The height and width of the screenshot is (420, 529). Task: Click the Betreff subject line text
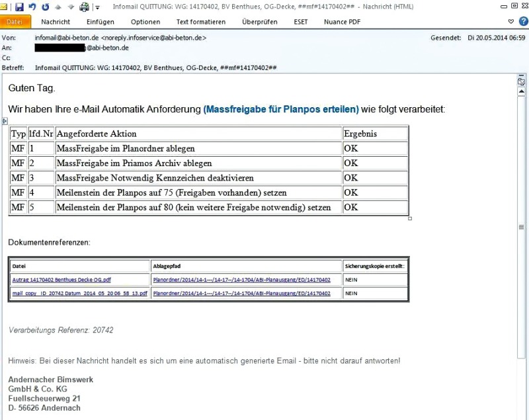coord(156,68)
